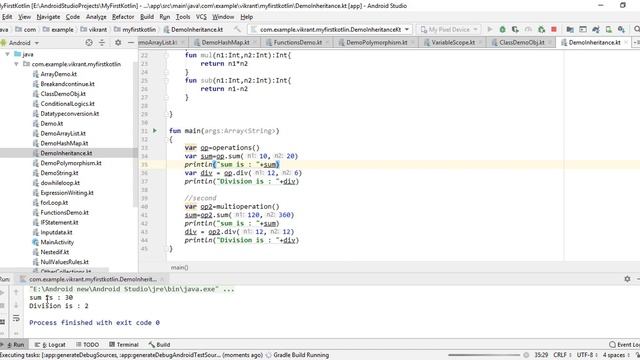Open the Analyze menu
Image resolution: width=640 pixels, height=360 pixels.
[96, 17]
